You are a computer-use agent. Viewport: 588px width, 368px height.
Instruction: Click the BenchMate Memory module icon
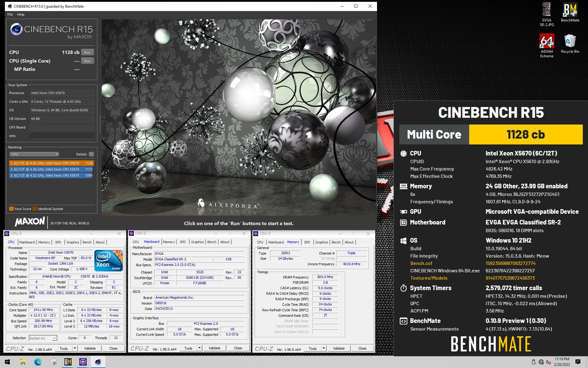(404, 186)
